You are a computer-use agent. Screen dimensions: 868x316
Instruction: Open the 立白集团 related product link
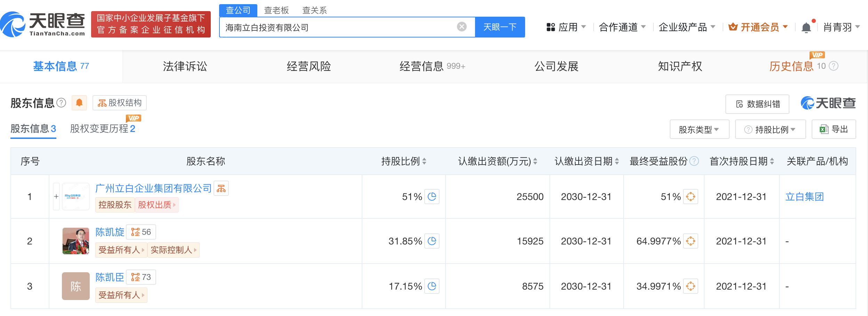pyautogui.click(x=804, y=197)
